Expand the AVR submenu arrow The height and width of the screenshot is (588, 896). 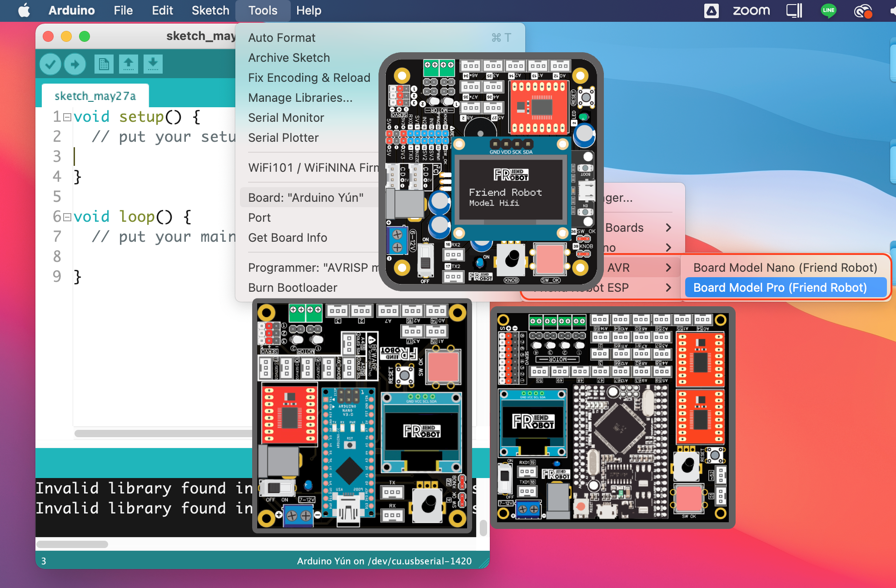668,268
